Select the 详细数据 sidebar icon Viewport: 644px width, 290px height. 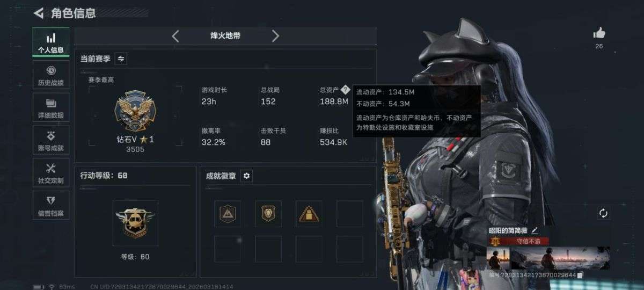(x=51, y=107)
